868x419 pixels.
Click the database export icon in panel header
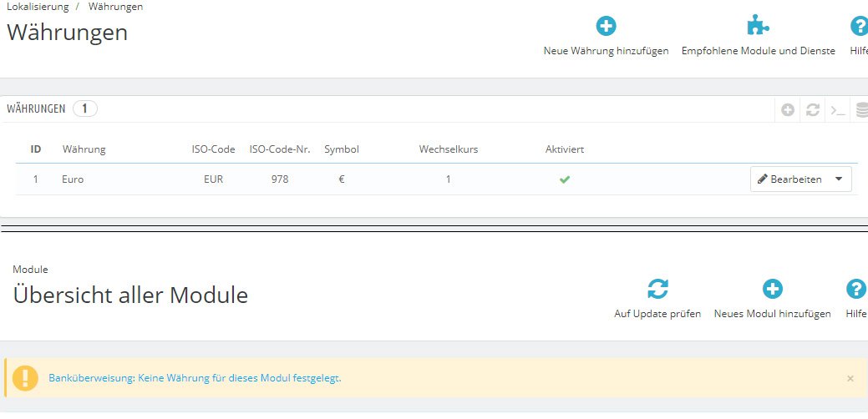coord(862,110)
